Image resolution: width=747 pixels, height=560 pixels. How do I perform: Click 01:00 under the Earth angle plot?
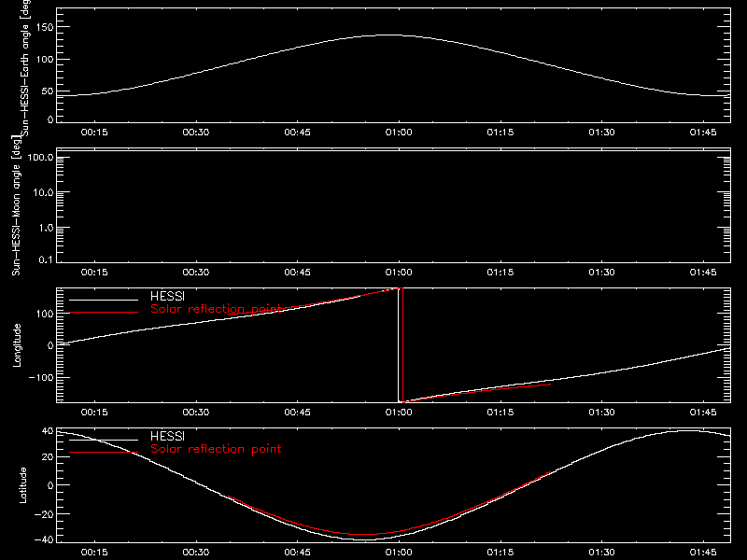(399, 133)
